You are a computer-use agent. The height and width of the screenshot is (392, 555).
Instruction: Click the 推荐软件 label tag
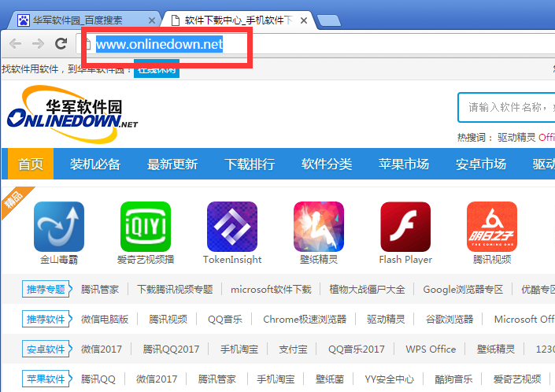tap(46, 319)
